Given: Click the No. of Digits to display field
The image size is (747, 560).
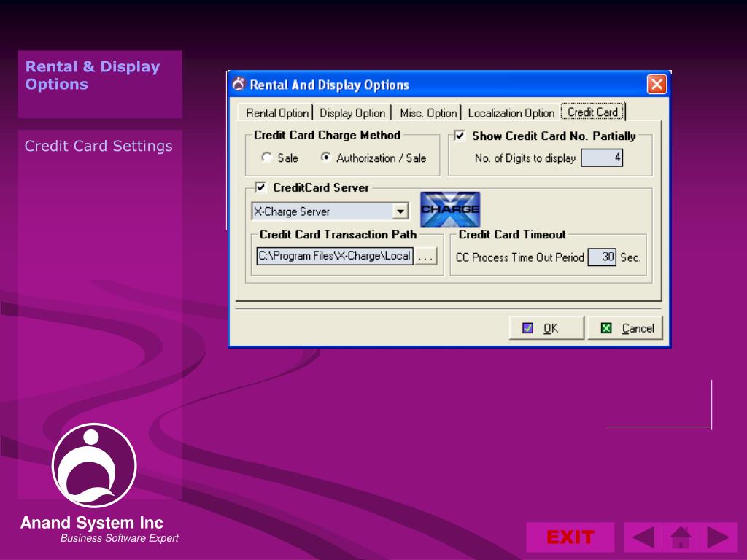Looking at the screenshot, I should [602, 157].
